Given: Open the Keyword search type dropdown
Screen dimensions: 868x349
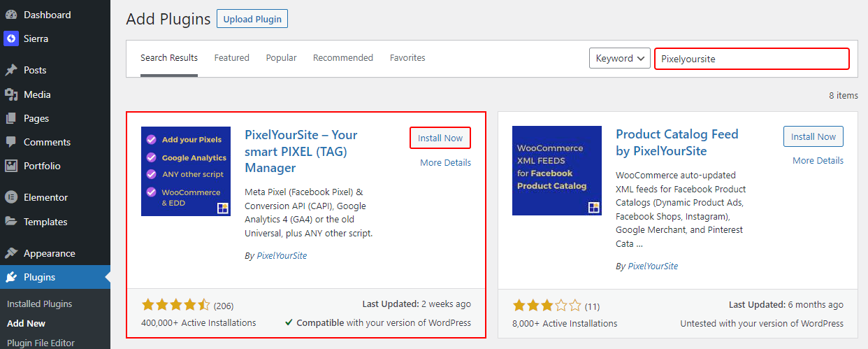Looking at the screenshot, I should [620, 59].
